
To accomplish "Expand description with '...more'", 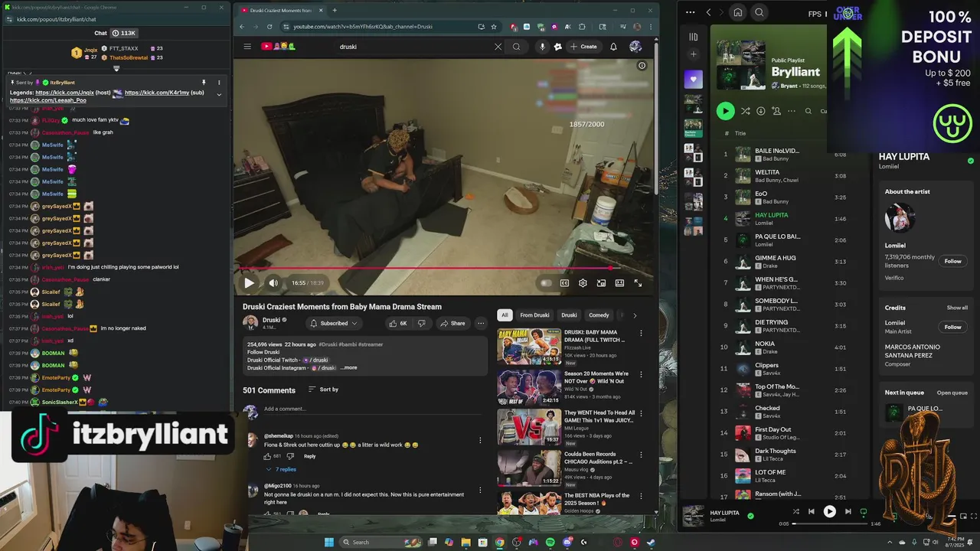I will point(348,368).
